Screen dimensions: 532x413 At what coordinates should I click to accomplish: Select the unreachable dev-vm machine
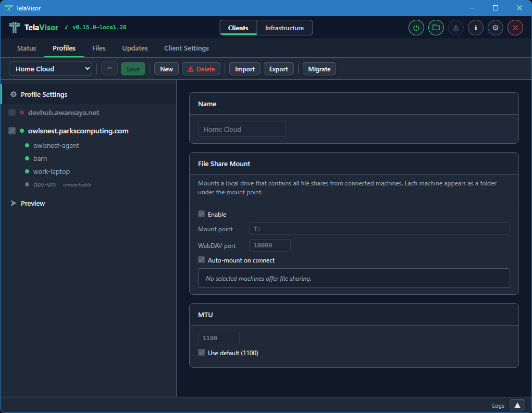[44, 184]
